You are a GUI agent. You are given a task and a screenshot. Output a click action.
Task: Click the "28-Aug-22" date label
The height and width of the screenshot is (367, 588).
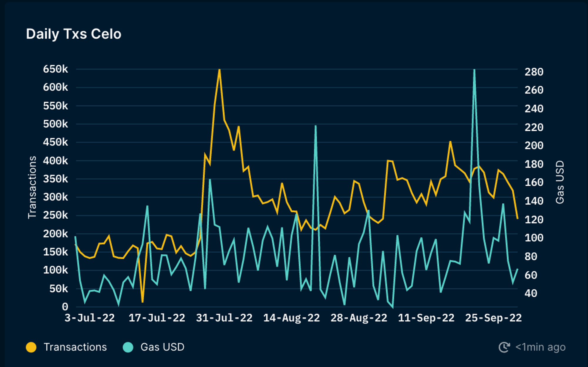[359, 318]
